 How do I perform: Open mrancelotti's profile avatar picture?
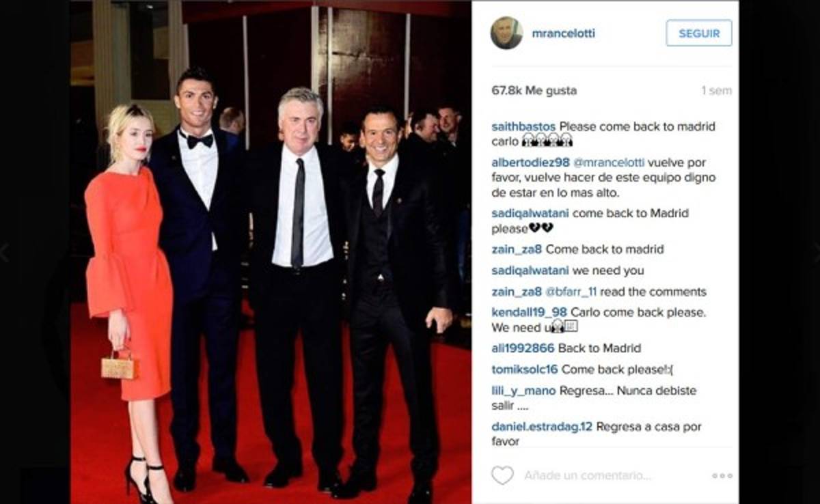(x=506, y=33)
